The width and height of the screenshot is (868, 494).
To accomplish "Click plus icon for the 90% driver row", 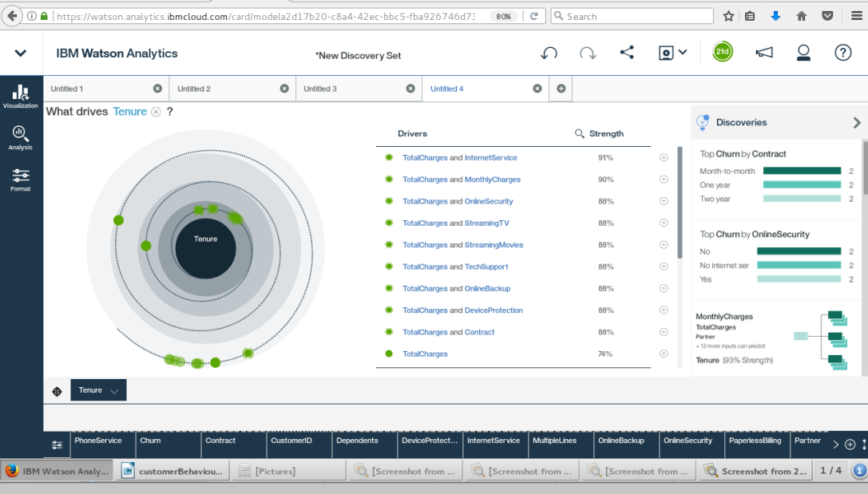I will [x=664, y=180].
